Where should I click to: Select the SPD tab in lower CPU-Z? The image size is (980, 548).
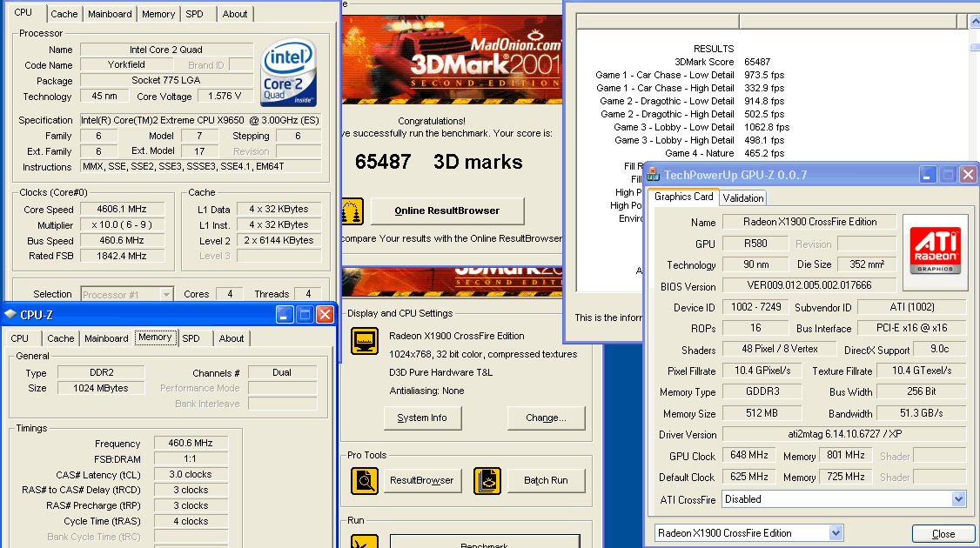point(191,338)
